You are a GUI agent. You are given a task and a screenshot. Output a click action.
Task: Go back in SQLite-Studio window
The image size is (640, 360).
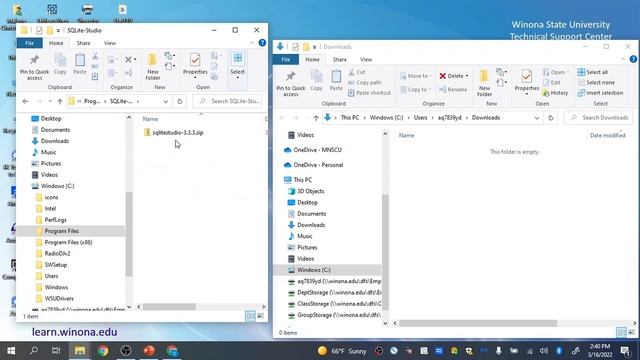point(25,101)
